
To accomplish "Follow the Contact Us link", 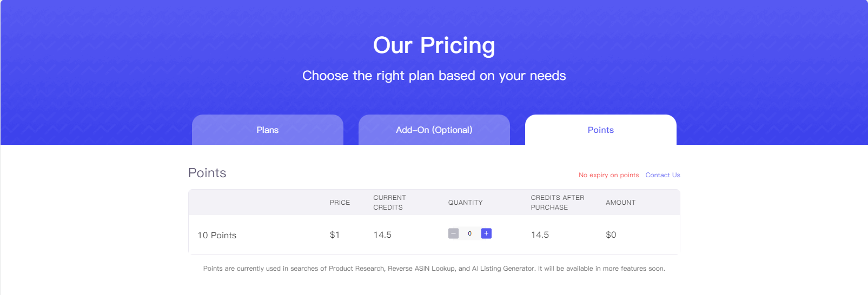I will coord(662,175).
